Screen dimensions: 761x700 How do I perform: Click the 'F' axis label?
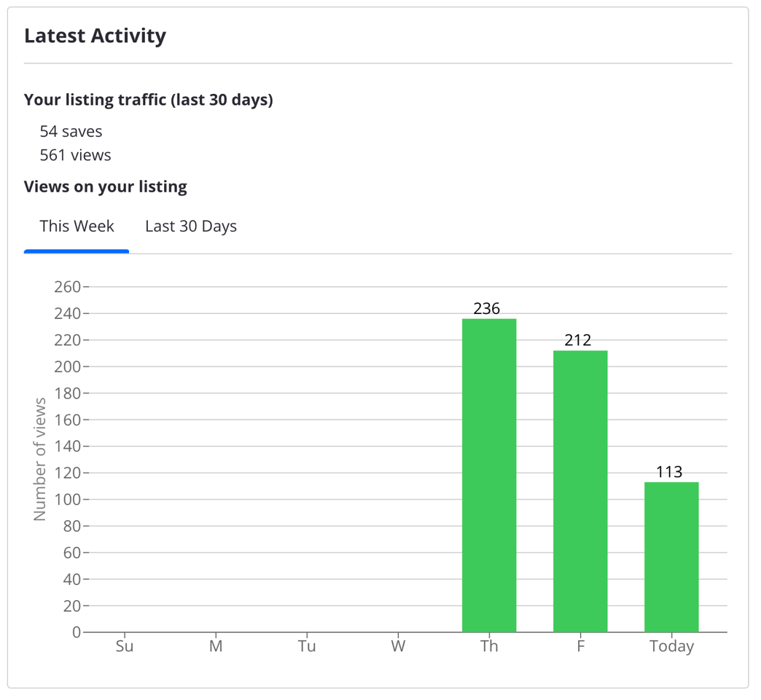click(x=580, y=646)
